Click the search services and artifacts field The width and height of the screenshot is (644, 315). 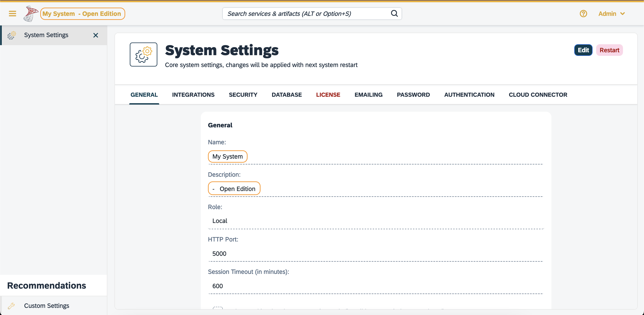click(300, 13)
